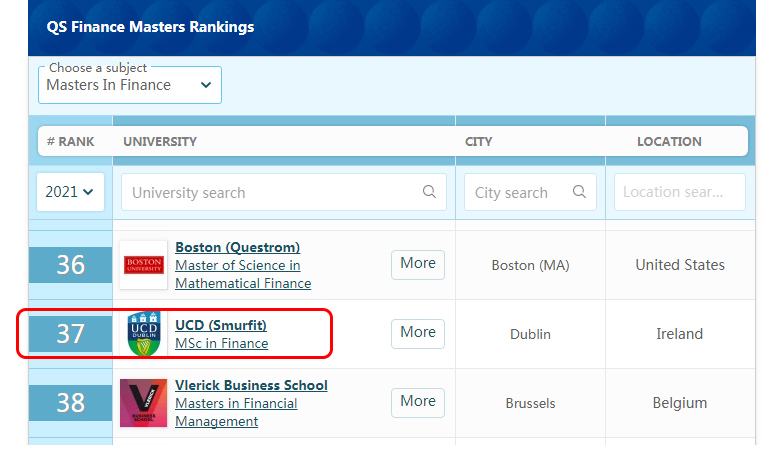Open the Boston (Questrom) link
The image size is (776, 457).
[237, 247]
